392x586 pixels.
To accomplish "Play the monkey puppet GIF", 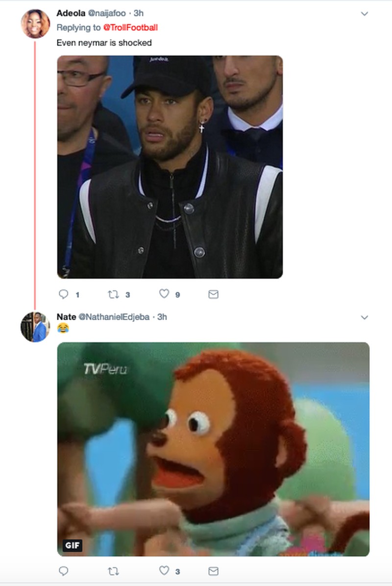I will coord(213,449).
